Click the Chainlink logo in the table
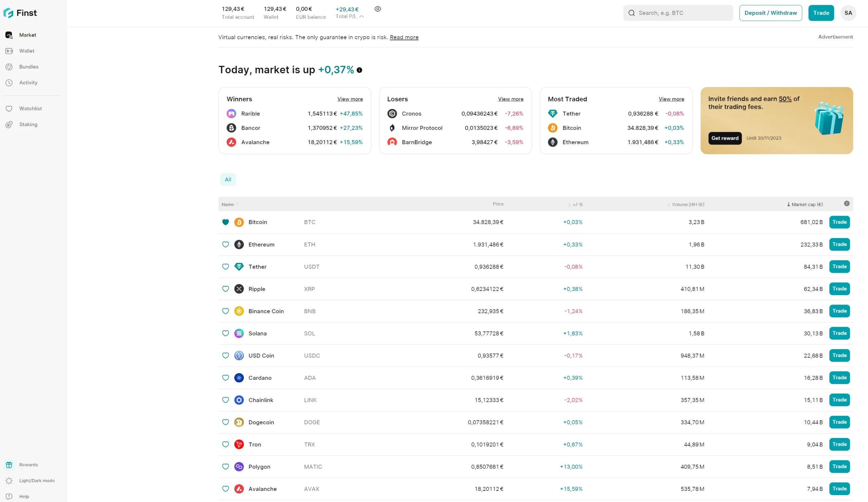This screenshot has height=502, width=868. (x=239, y=400)
